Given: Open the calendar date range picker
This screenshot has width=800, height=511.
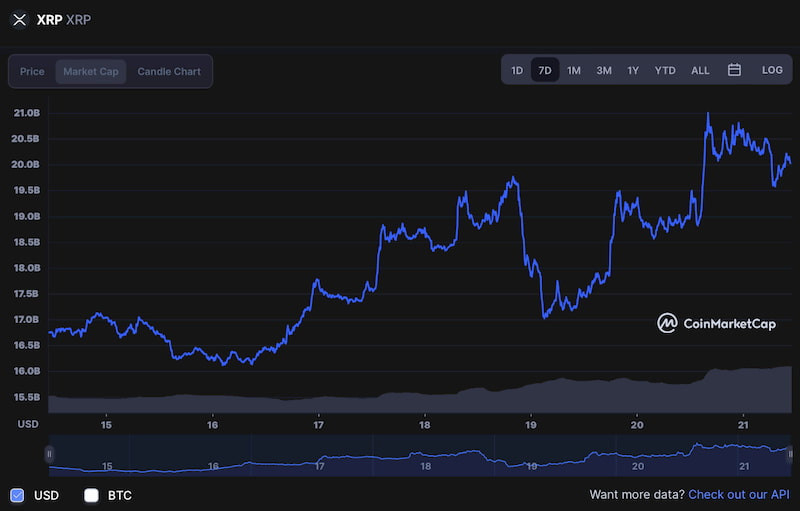Looking at the screenshot, I should (x=734, y=70).
